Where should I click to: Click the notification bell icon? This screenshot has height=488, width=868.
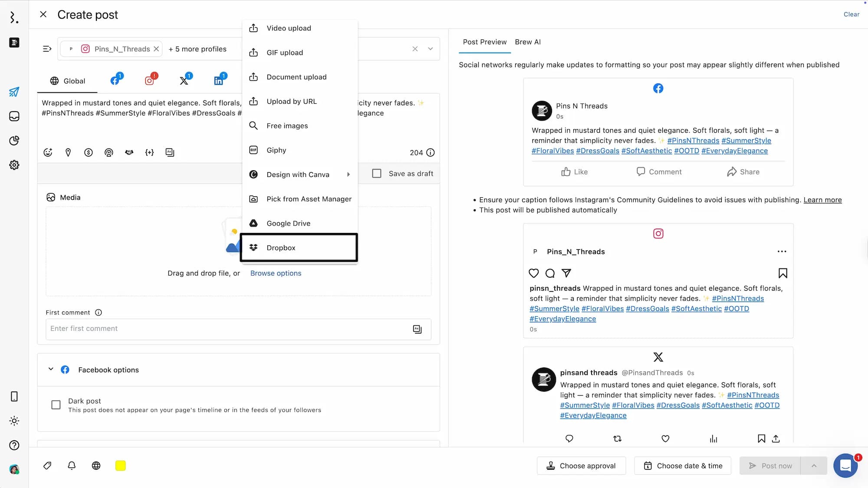[x=72, y=465]
